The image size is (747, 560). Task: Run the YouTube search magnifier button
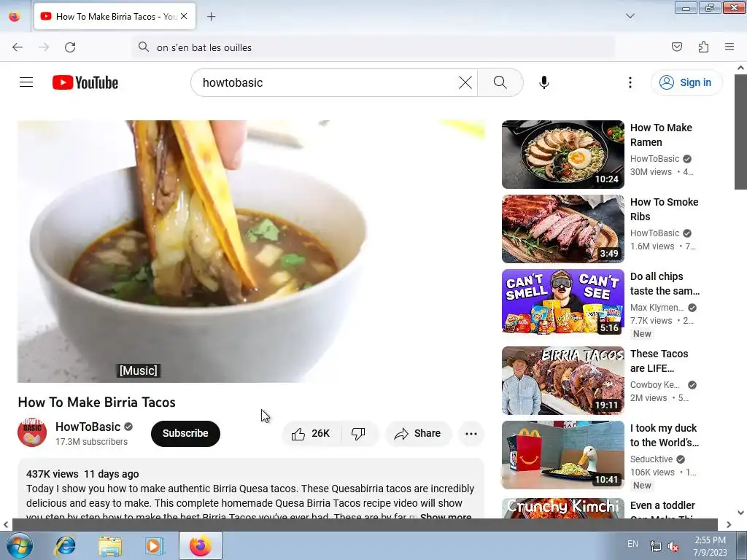(x=500, y=82)
